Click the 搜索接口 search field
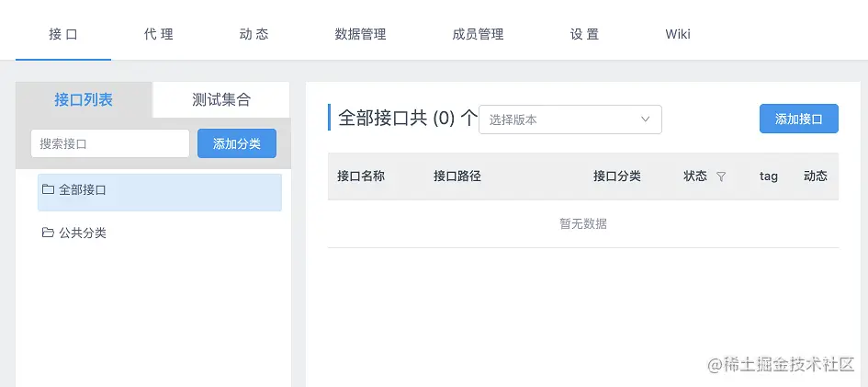This screenshot has height=387, width=868. point(110,143)
